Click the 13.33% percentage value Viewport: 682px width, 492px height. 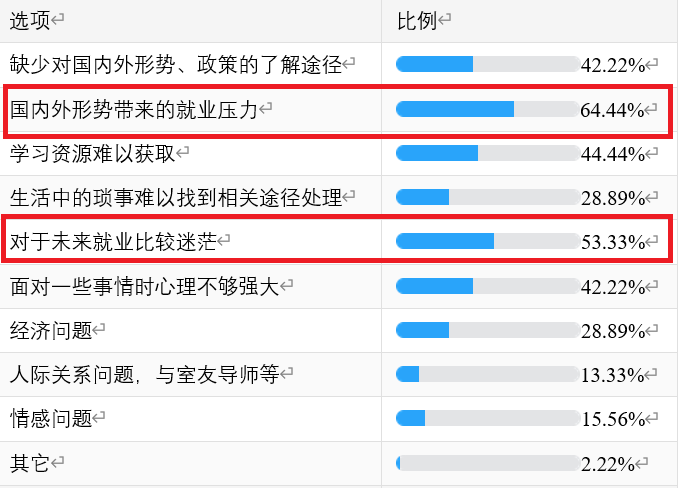click(x=612, y=375)
